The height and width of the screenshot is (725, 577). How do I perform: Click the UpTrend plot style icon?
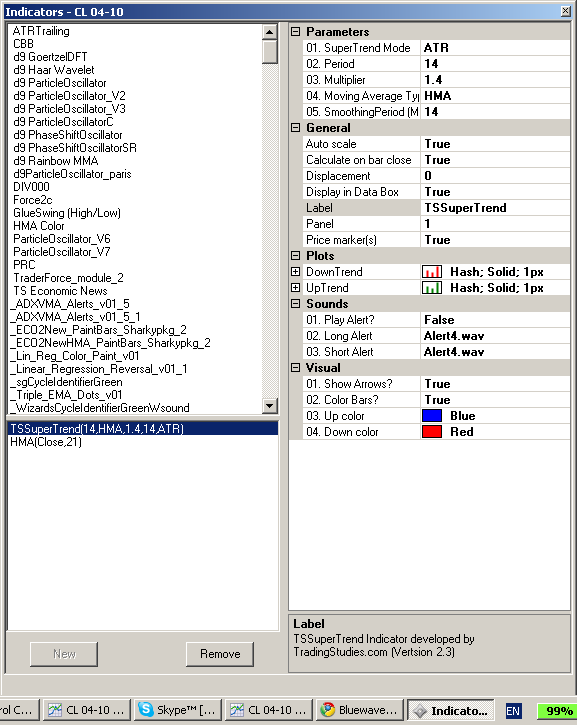tap(432, 288)
